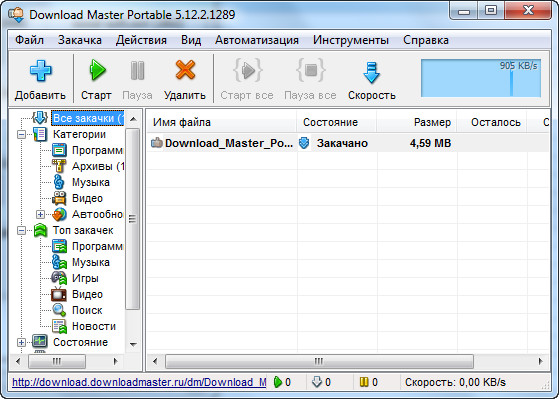The width and height of the screenshot is (559, 399).
Task: Open Программы under Категории
Action: click(x=97, y=150)
